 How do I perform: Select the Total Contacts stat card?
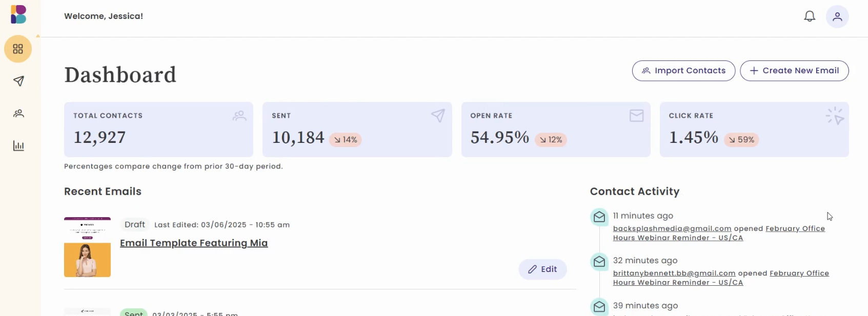coord(158,130)
